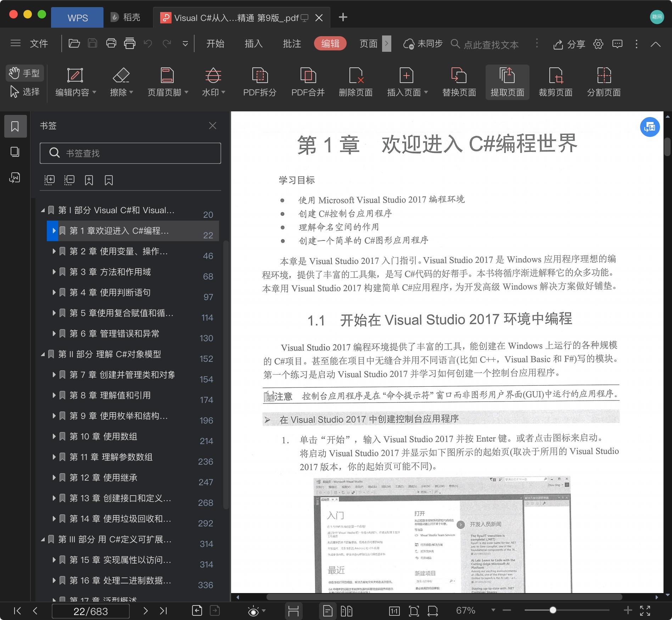Click the delete bookmark icon

coord(109,180)
